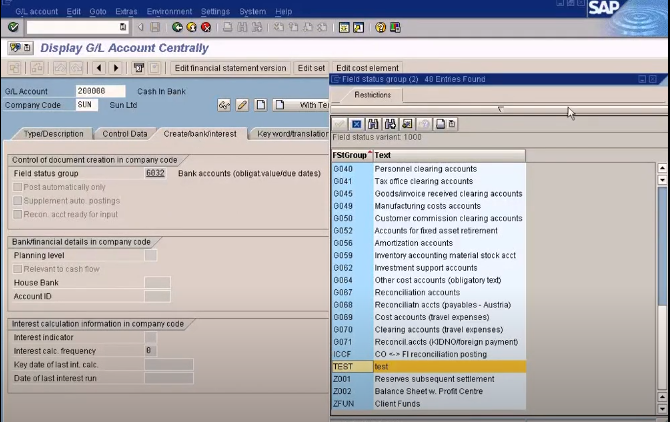
Task: Click the 6032 field status group value
Action: (155, 173)
